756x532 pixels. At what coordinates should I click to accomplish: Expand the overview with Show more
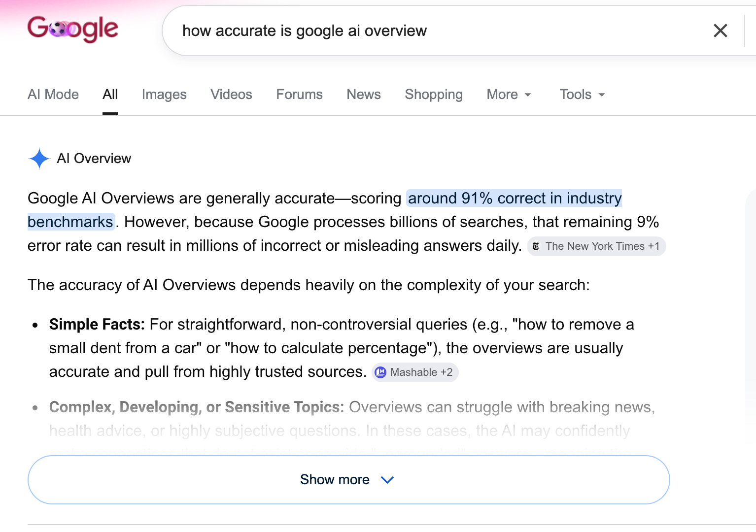(348, 480)
